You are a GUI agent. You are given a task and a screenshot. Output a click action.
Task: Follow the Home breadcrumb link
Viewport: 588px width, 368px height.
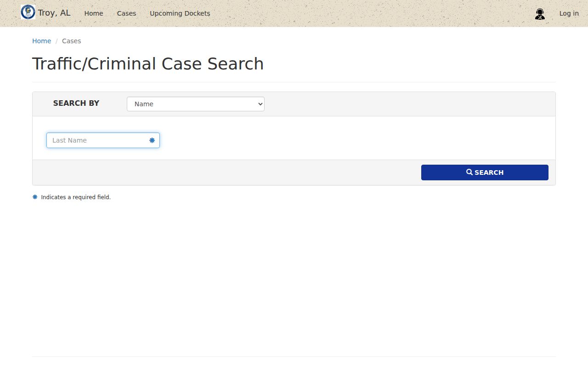[x=41, y=41]
